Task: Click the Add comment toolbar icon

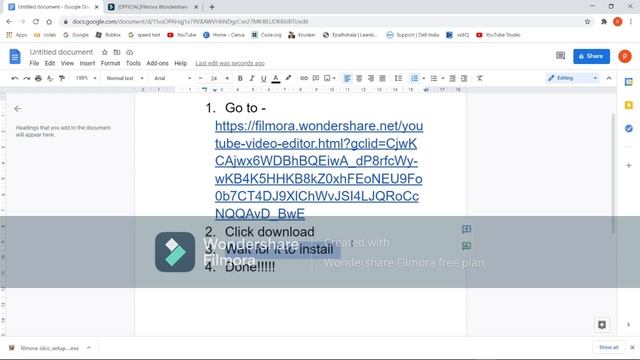Action: (x=316, y=78)
